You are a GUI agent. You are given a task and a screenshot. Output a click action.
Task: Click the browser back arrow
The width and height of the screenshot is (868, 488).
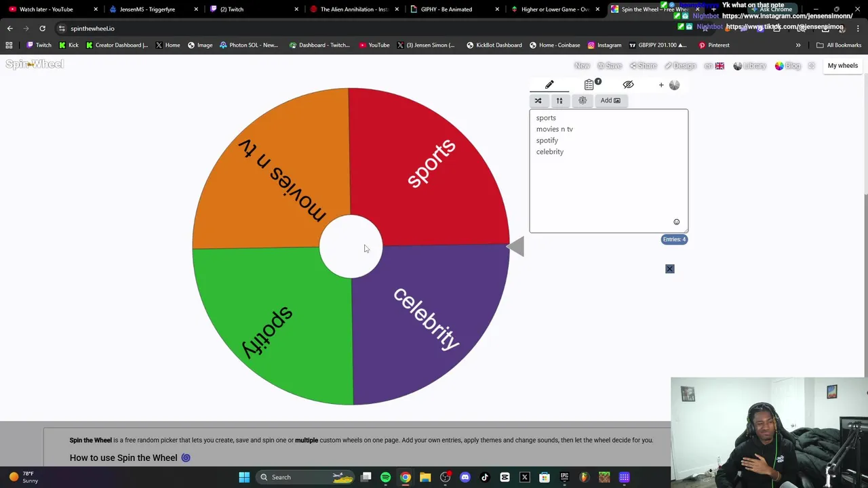click(9, 28)
